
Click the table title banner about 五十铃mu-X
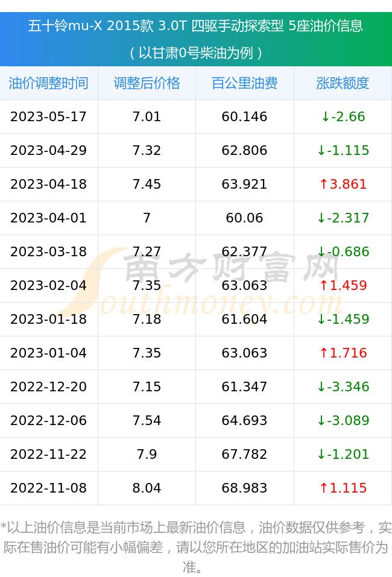196,39
